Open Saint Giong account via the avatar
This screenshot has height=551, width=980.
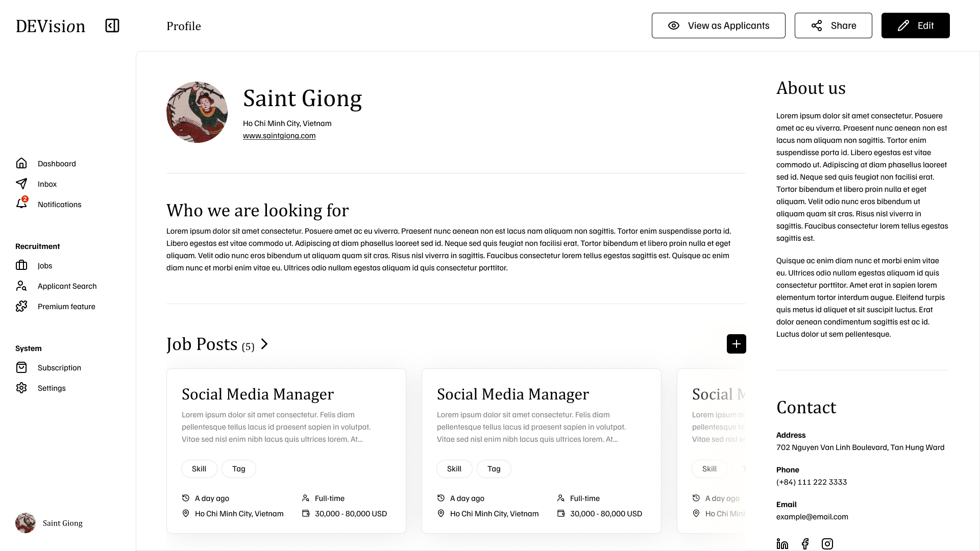tap(25, 523)
